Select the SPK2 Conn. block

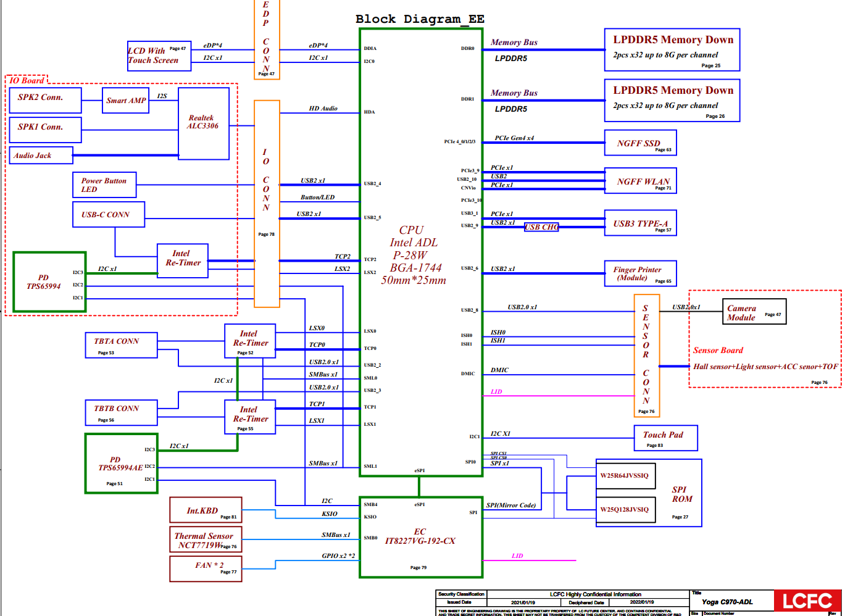45,100
